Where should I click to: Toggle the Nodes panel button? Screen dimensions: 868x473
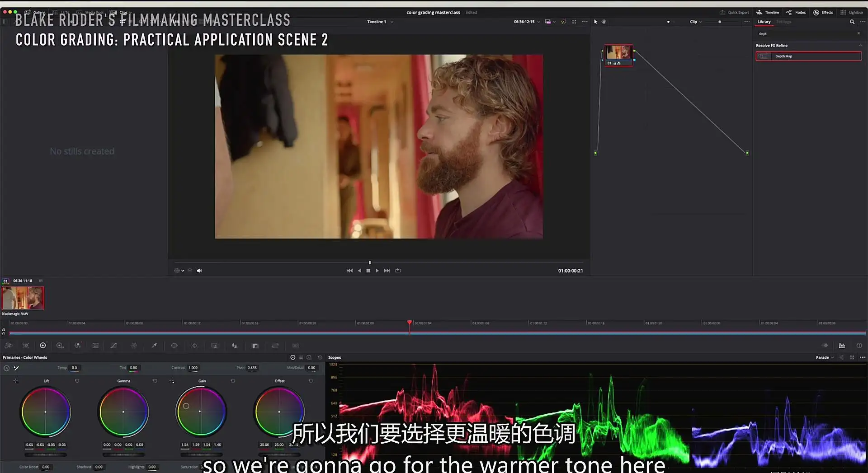point(796,12)
